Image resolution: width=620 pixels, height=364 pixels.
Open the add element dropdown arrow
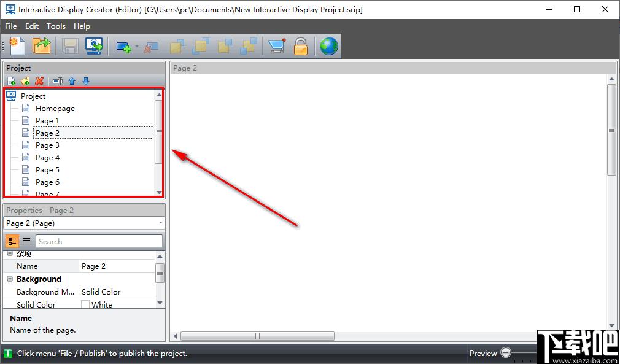(x=137, y=47)
